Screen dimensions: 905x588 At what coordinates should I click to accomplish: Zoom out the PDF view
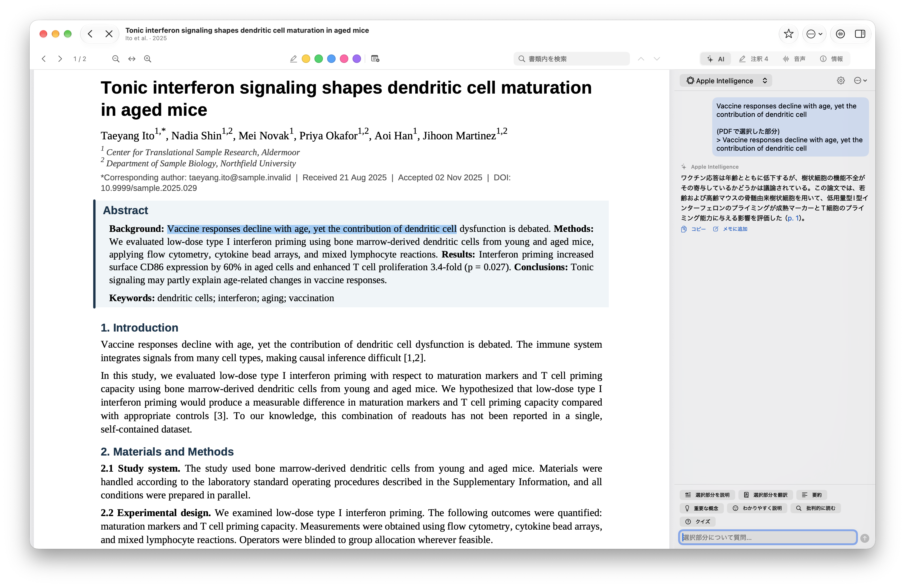tap(116, 59)
